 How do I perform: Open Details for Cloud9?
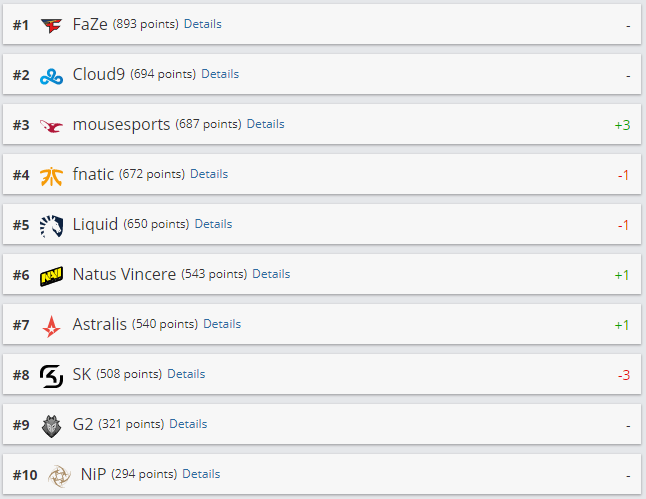pos(220,74)
